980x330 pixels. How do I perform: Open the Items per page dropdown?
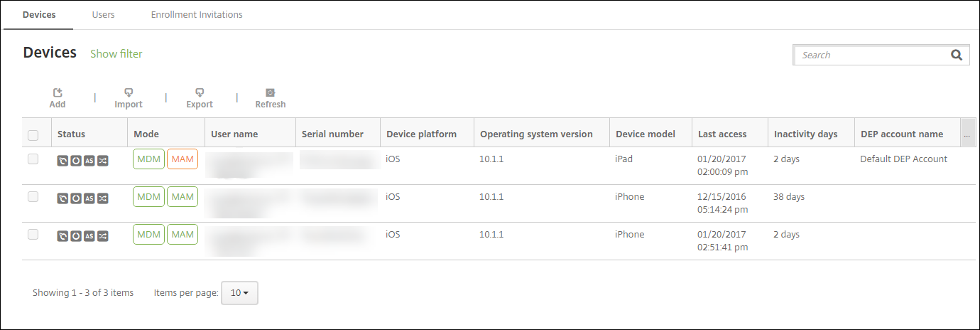pyautogui.click(x=239, y=293)
